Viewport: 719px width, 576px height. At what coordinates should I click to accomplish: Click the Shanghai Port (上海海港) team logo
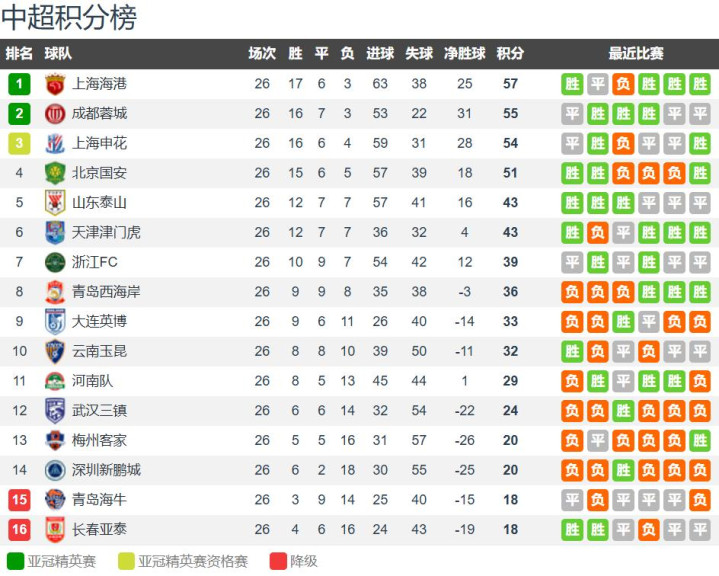coord(55,84)
